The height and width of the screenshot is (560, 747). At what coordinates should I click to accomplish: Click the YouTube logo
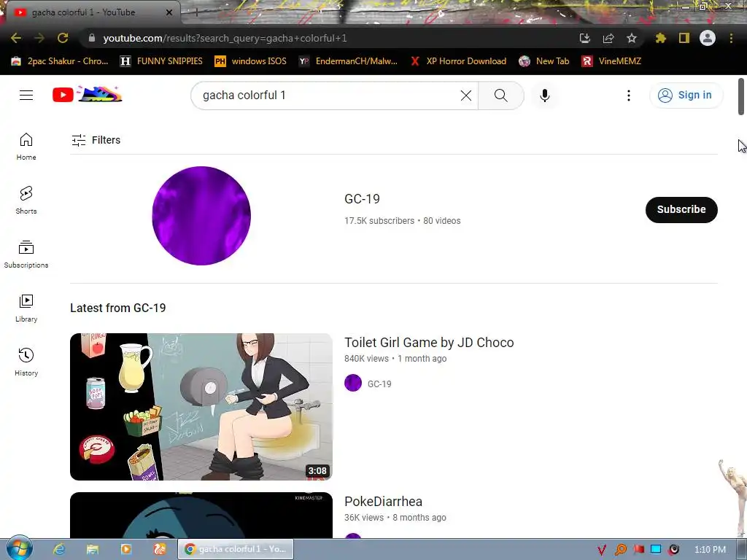click(88, 95)
